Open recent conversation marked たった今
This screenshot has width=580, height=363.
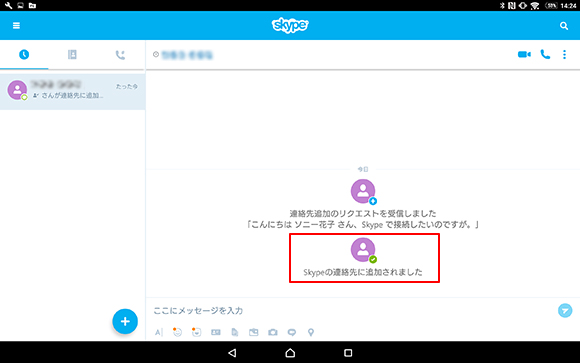(x=72, y=91)
